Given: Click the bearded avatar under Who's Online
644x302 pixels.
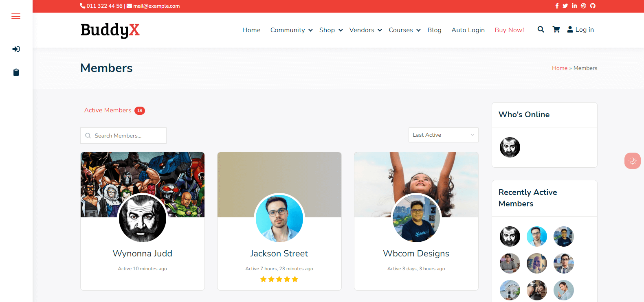Looking at the screenshot, I should coord(510,147).
